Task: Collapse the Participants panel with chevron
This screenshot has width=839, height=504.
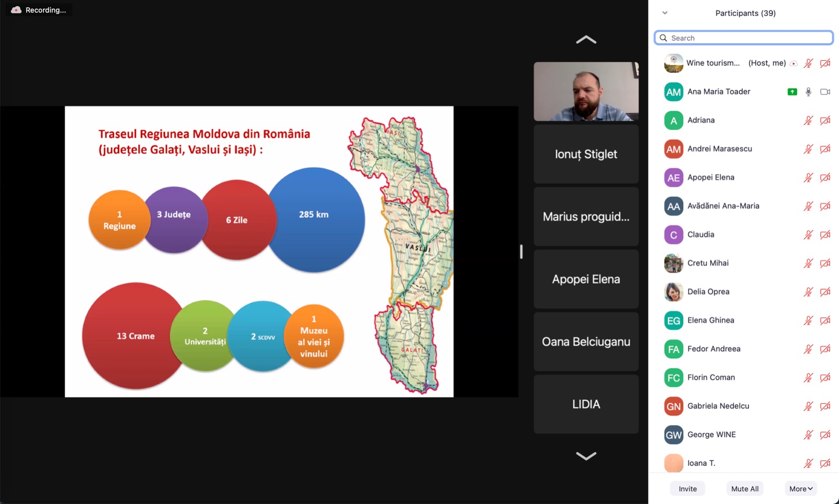Action: pos(665,13)
